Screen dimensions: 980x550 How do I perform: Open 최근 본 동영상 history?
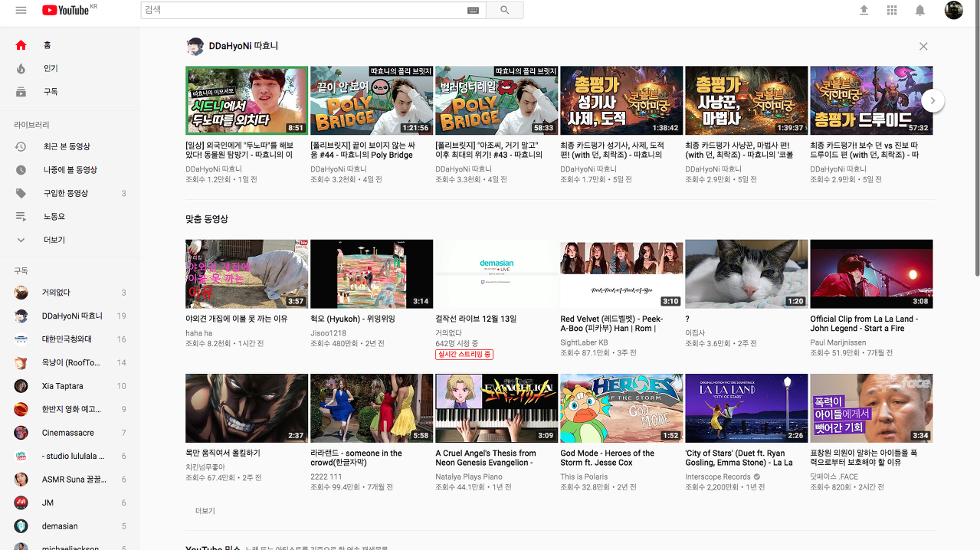pos(70,146)
